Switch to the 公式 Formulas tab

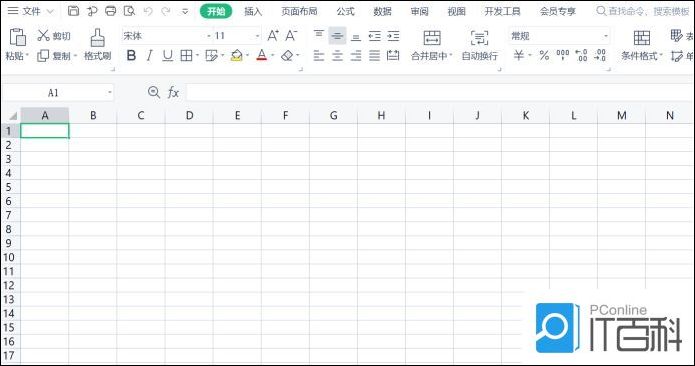pyautogui.click(x=345, y=11)
